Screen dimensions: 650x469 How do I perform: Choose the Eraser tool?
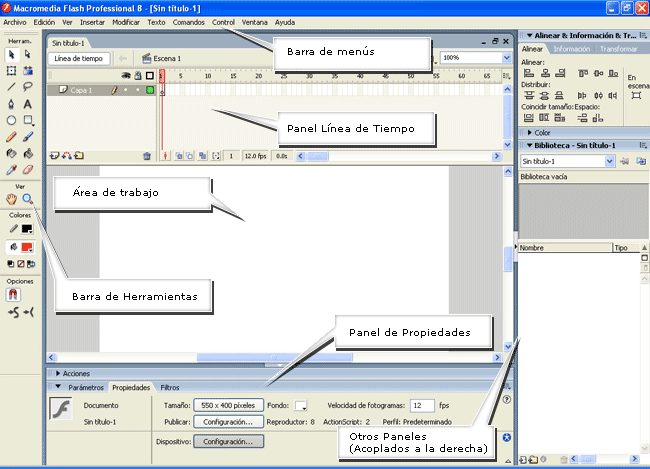[27, 170]
